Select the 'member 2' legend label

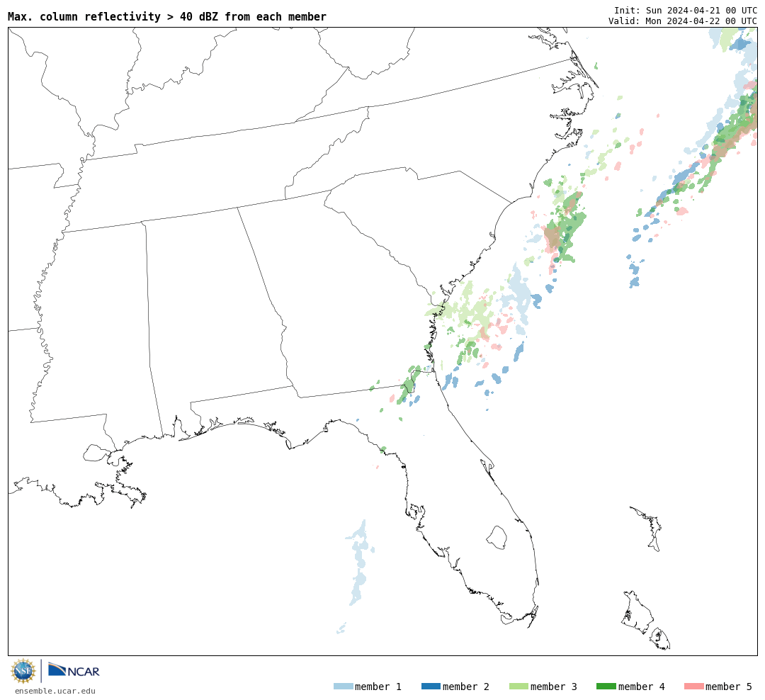[x=466, y=687]
